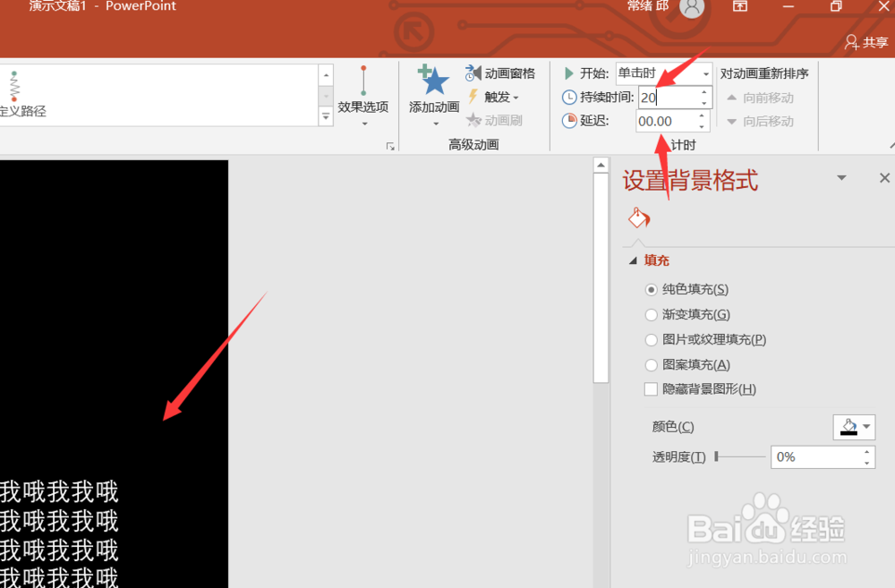
Task: Enable the 隐藏背景图形 checkbox
Action: coord(651,389)
